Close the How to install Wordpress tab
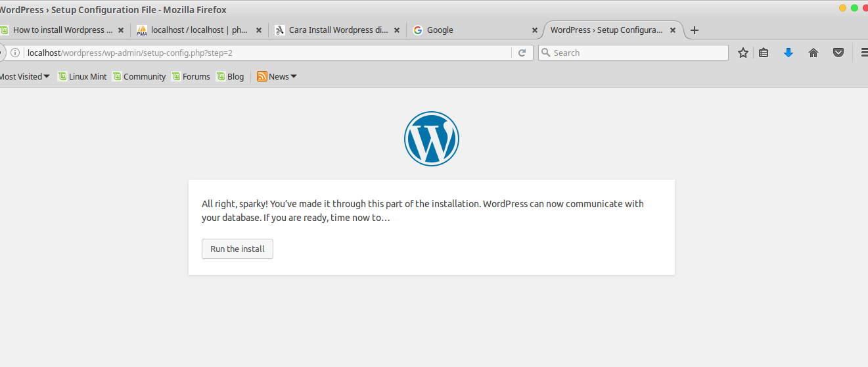868x367 pixels. pyautogui.click(x=121, y=30)
